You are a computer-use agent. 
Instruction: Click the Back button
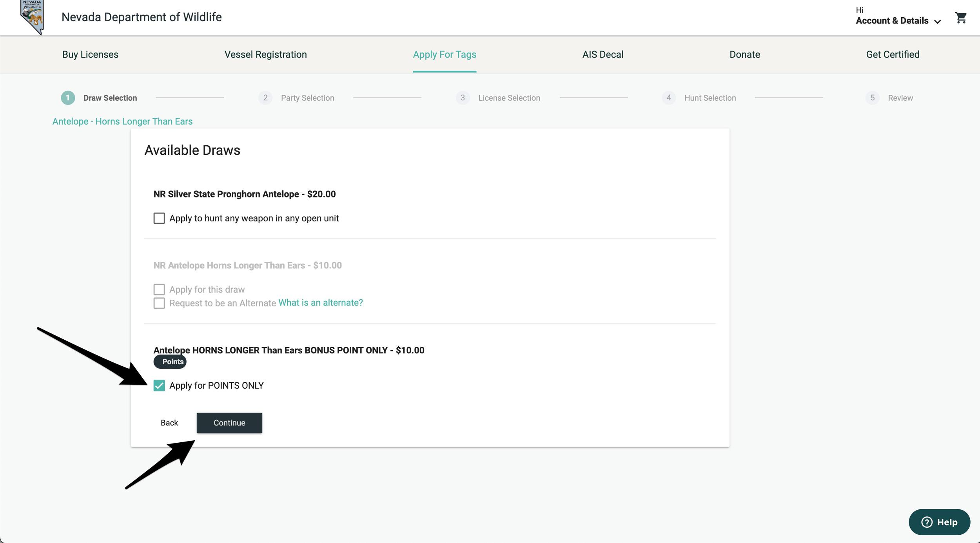[x=169, y=423]
